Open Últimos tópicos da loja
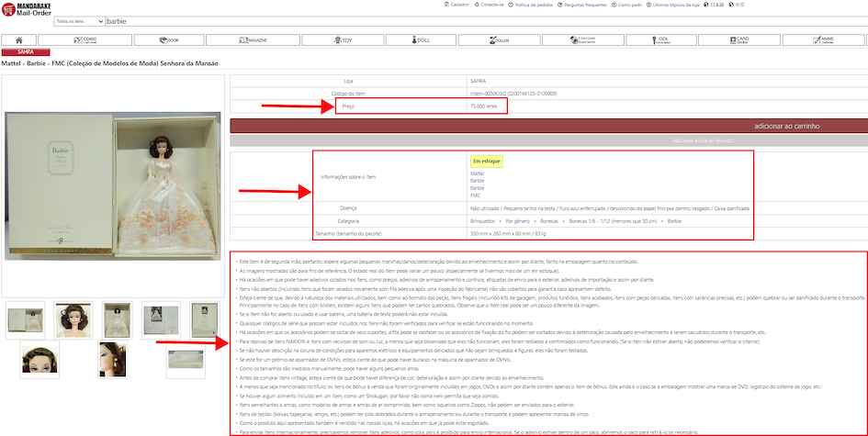The width and height of the screenshot is (868, 436). (672, 5)
